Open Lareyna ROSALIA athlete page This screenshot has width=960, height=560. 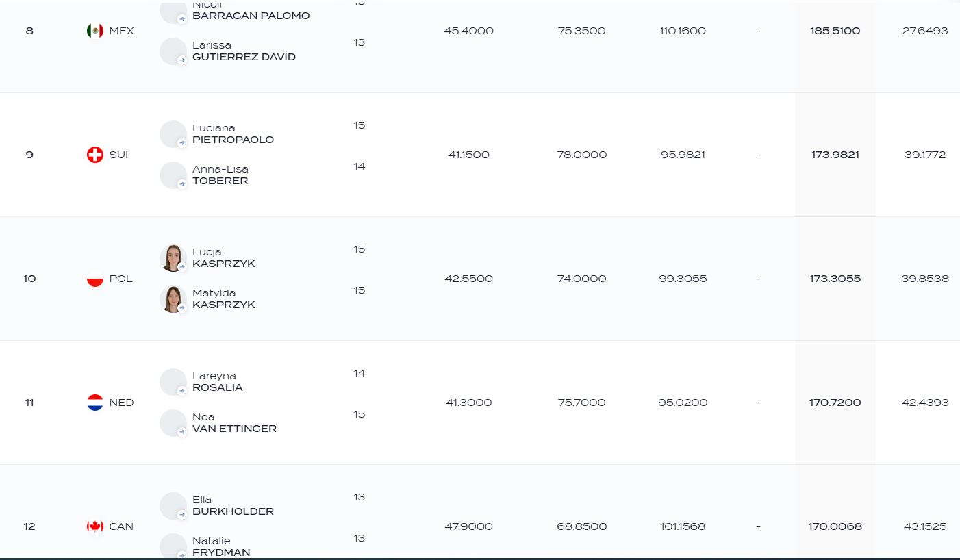(x=218, y=382)
